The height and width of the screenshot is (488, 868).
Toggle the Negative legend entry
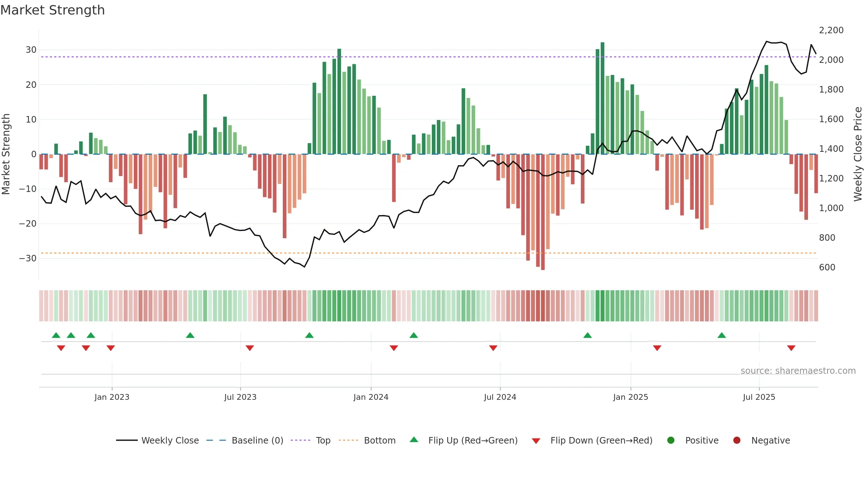(x=761, y=440)
